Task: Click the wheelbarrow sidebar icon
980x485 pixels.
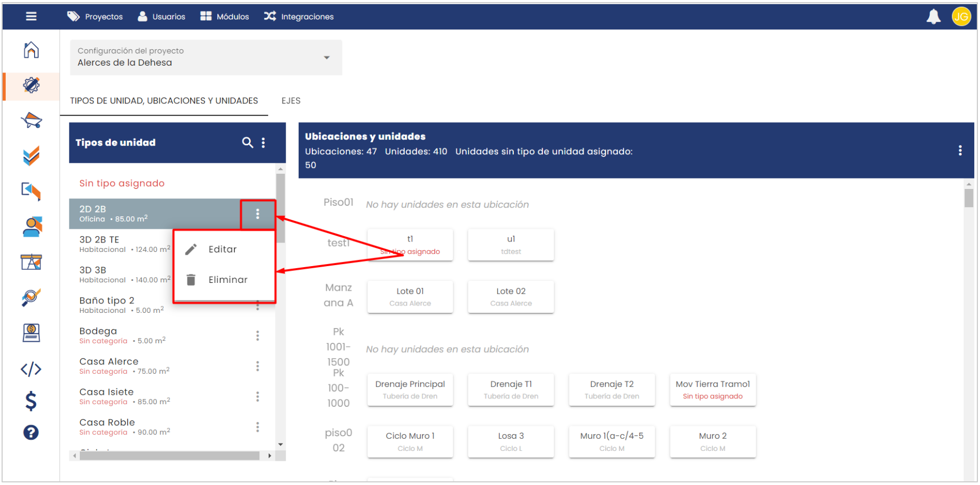Action: point(31,121)
